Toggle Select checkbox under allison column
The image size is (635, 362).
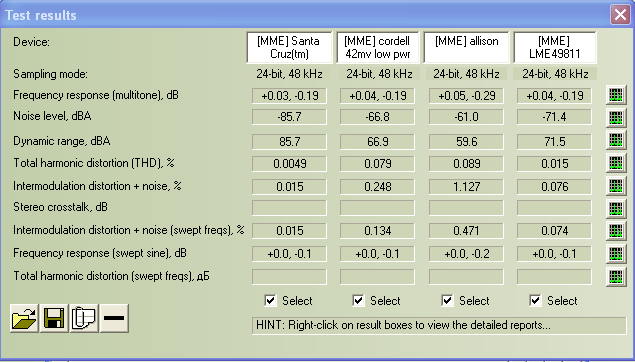tap(447, 300)
